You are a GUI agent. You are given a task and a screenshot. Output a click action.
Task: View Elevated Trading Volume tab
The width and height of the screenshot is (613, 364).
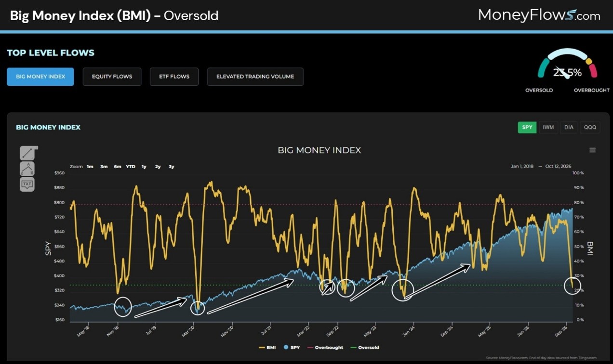pyautogui.click(x=255, y=77)
